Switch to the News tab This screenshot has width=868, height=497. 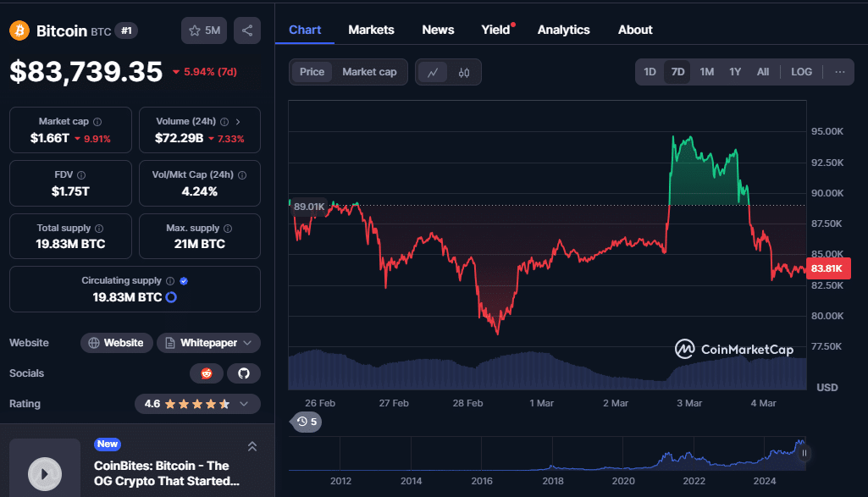pos(439,30)
